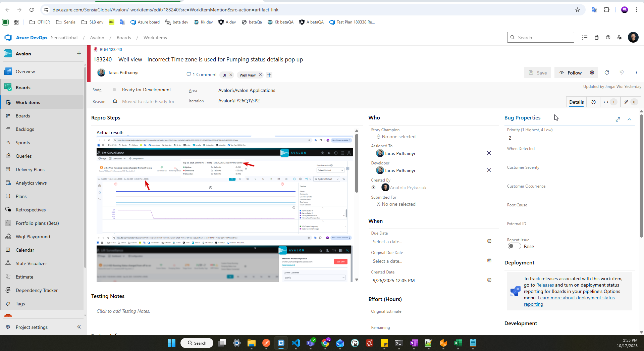Screen dimensions: 644x351
Task: Open Dependency Tracker in the sidebar
Action: (x=42, y=290)
